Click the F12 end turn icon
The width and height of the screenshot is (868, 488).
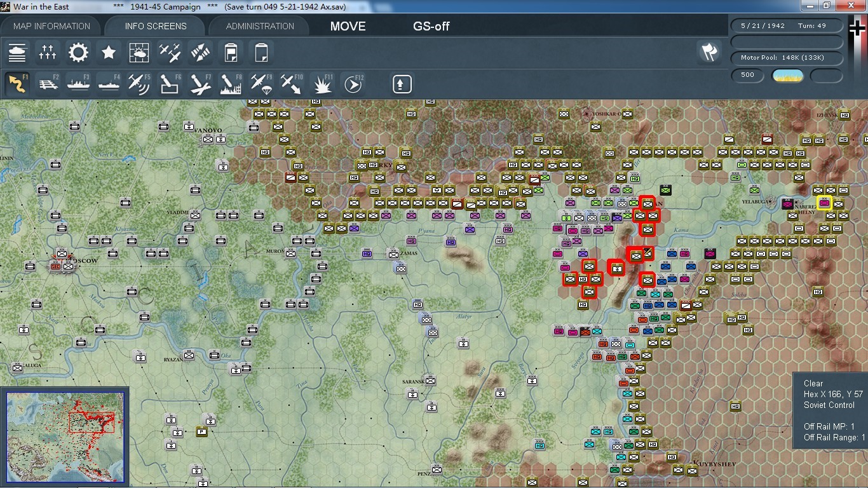(x=353, y=84)
